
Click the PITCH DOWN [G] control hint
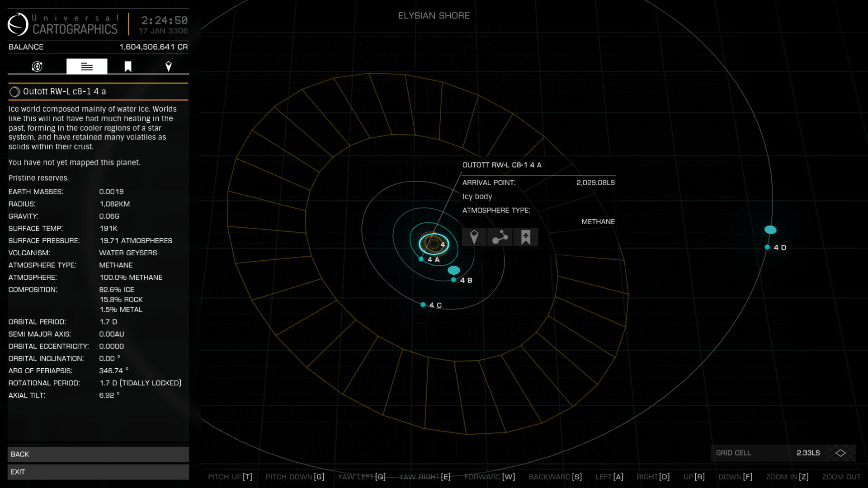tap(295, 477)
